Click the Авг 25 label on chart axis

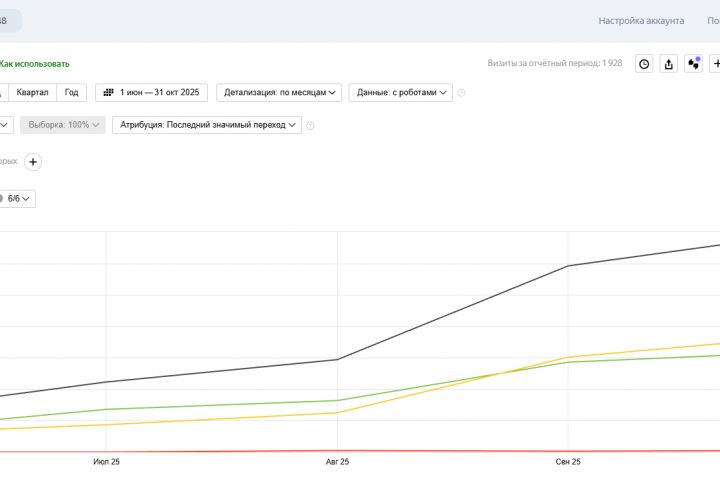337,462
